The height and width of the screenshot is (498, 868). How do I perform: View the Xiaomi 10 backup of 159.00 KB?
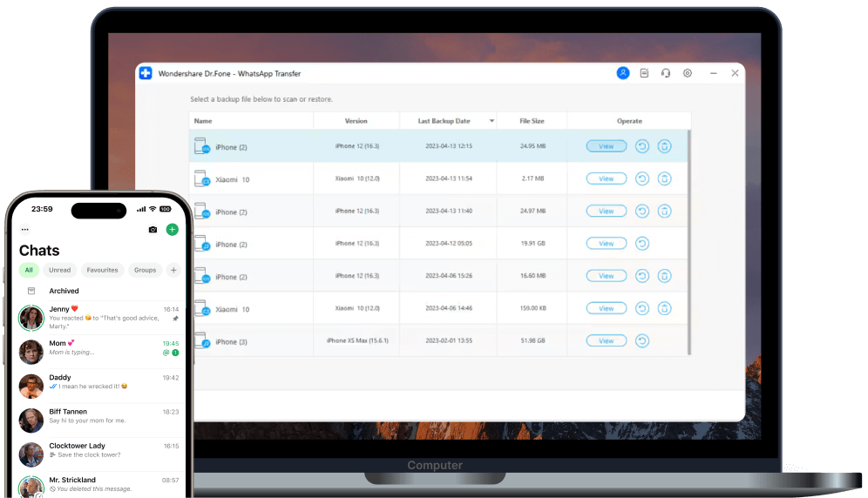click(607, 308)
